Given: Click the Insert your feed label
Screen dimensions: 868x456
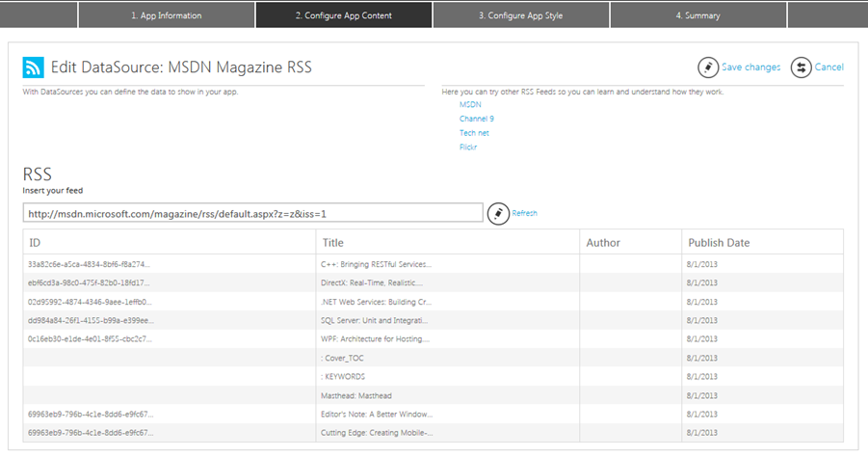Looking at the screenshot, I should click(53, 190).
